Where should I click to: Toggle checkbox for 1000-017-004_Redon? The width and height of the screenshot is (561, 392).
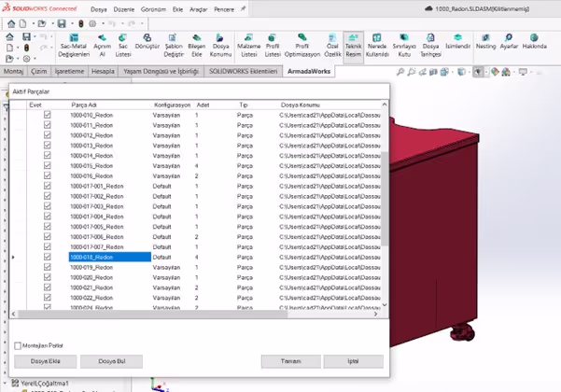tap(48, 217)
